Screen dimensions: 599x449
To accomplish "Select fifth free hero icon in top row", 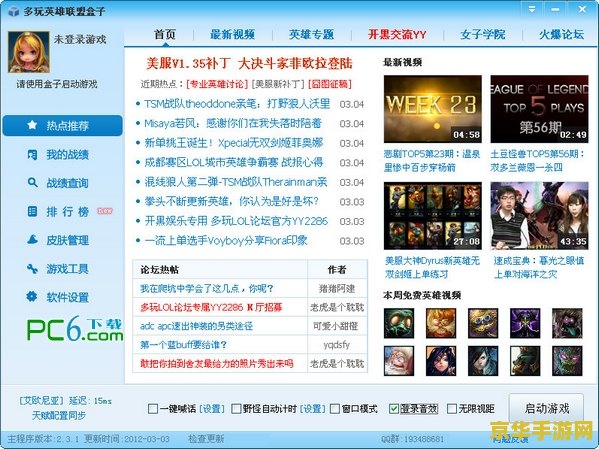I will click(x=567, y=323).
